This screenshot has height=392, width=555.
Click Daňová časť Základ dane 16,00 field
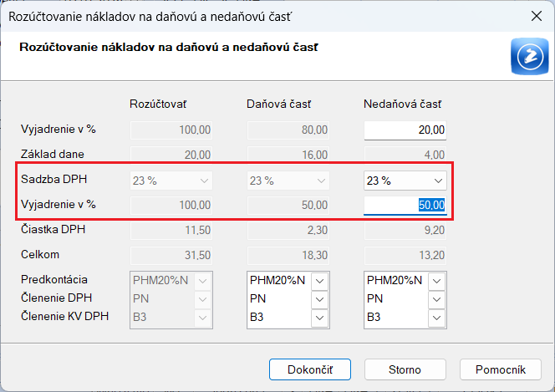(288, 154)
